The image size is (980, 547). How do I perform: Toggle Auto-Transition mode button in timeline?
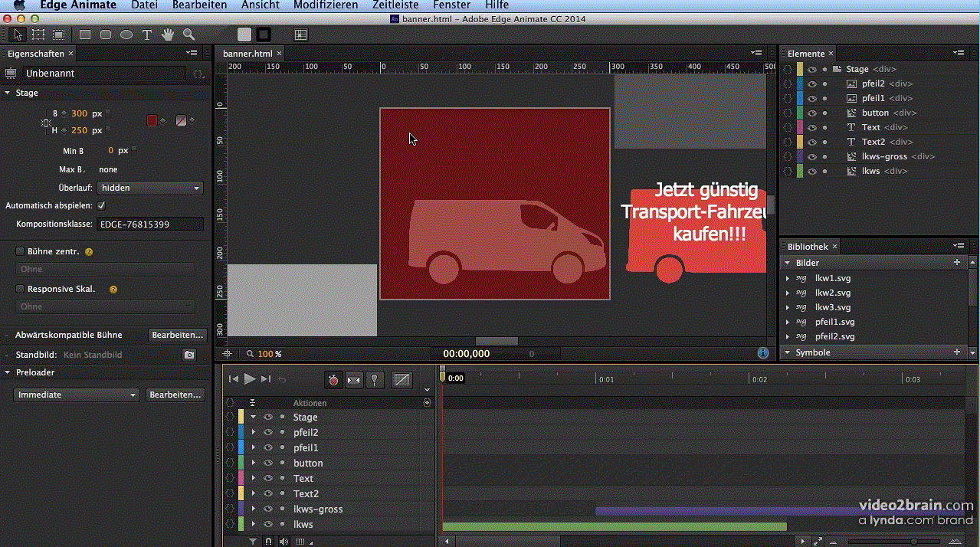click(x=354, y=379)
